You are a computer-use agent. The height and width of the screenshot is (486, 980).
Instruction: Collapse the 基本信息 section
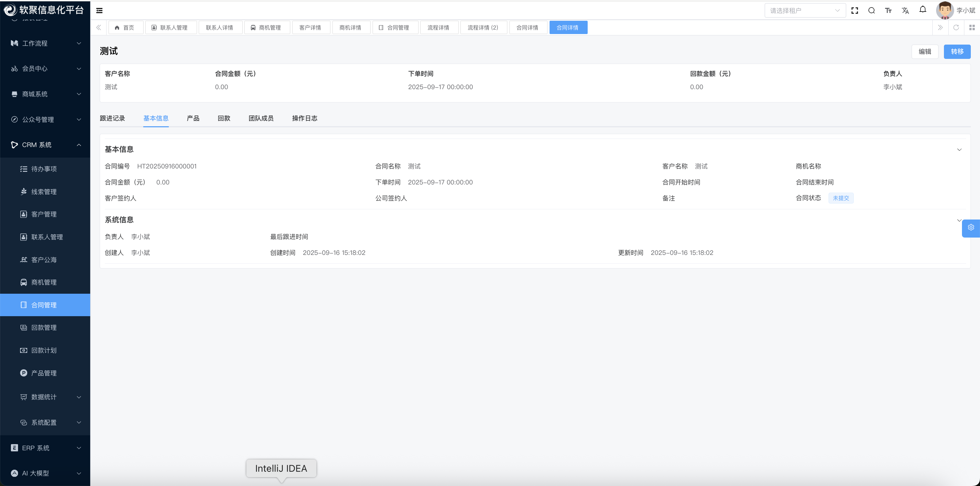[x=959, y=149]
